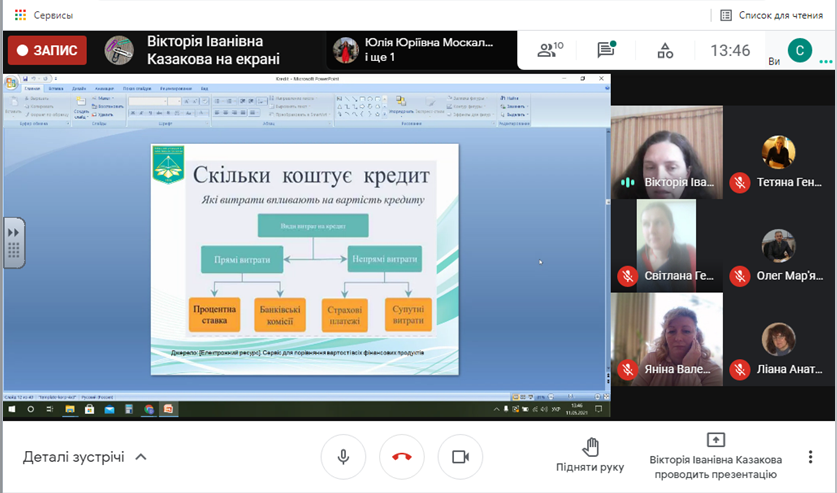
Task: Click the shared presentation slide area
Action: click(305, 259)
